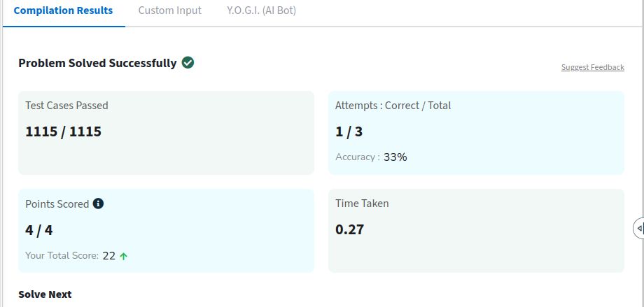Click the Time Taken label
The image size is (644, 307).
pyautogui.click(x=362, y=204)
